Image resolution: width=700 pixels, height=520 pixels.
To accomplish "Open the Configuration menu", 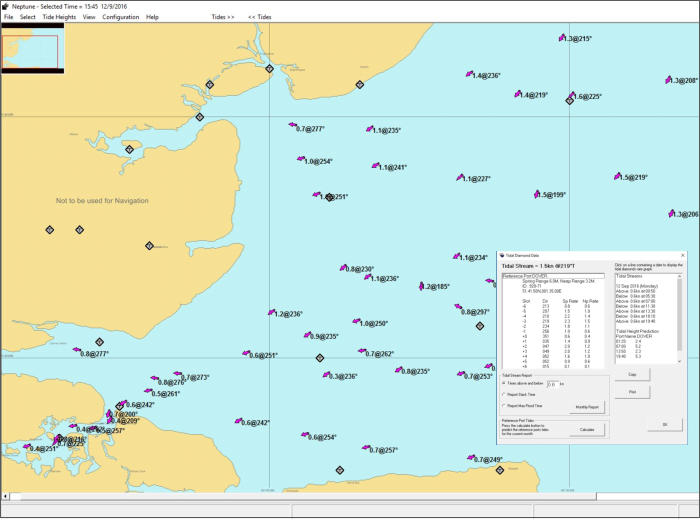I will [120, 17].
